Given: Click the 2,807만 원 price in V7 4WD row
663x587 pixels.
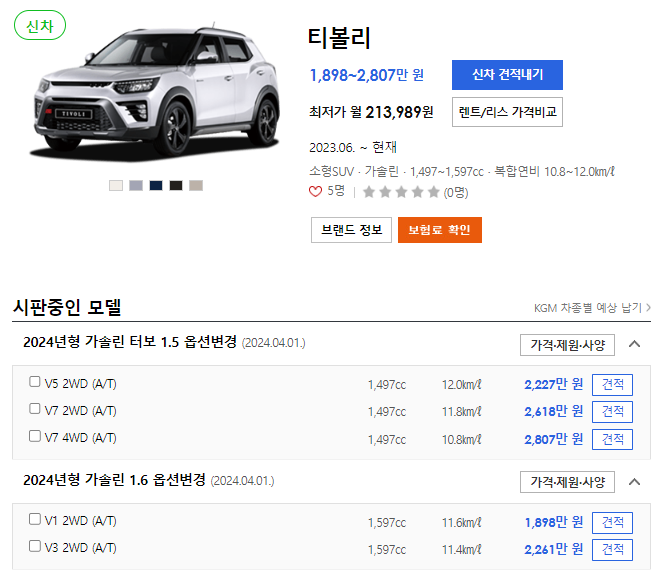Looking at the screenshot, I should [x=553, y=439].
